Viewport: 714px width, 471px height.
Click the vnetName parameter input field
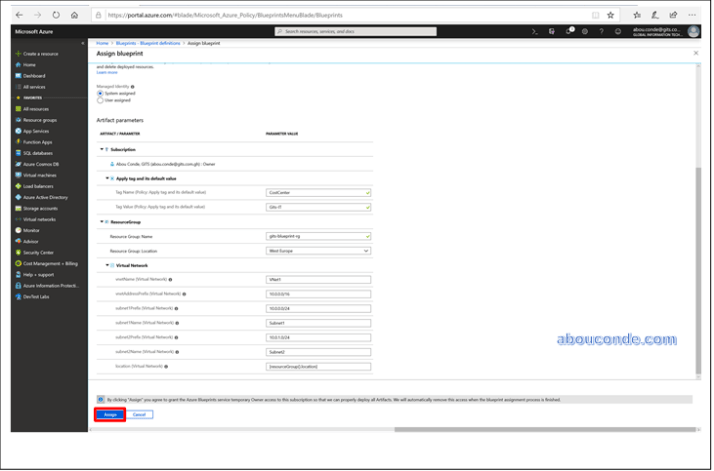click(318, 280)
